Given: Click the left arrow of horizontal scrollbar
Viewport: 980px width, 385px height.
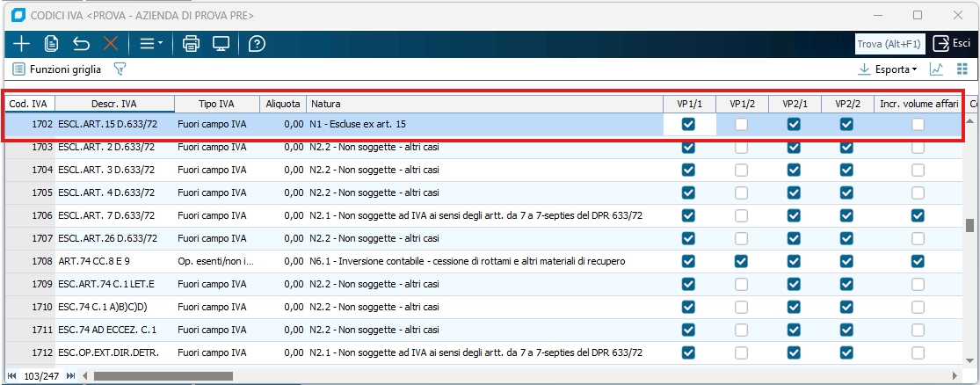Looking at the screenshot, I should (87, 375).
